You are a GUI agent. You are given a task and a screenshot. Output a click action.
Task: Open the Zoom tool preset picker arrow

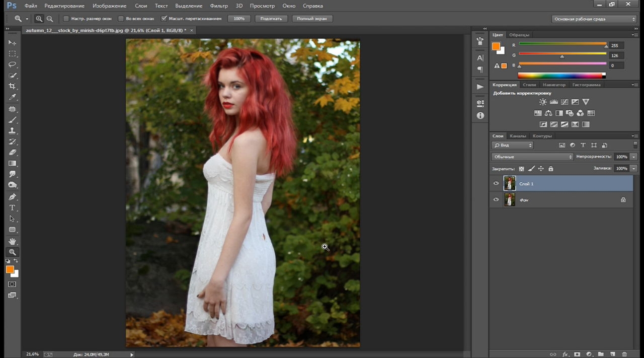27,19
